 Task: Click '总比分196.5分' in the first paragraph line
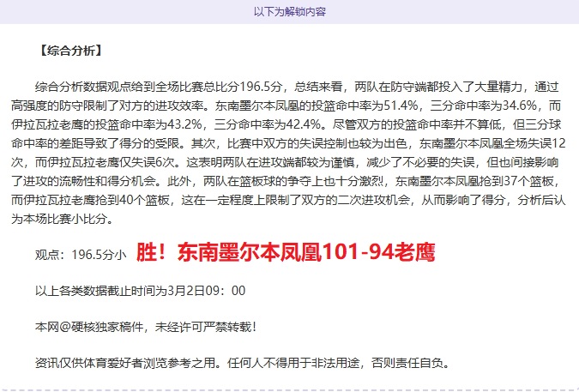click(x=242, y=87)
